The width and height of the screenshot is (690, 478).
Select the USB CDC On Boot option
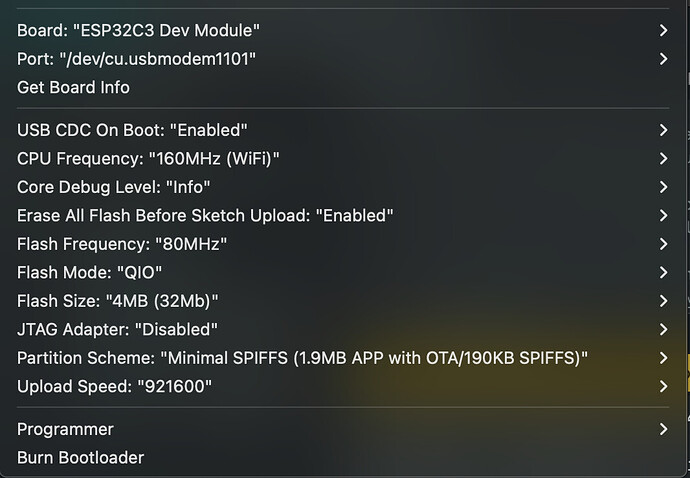132,130
